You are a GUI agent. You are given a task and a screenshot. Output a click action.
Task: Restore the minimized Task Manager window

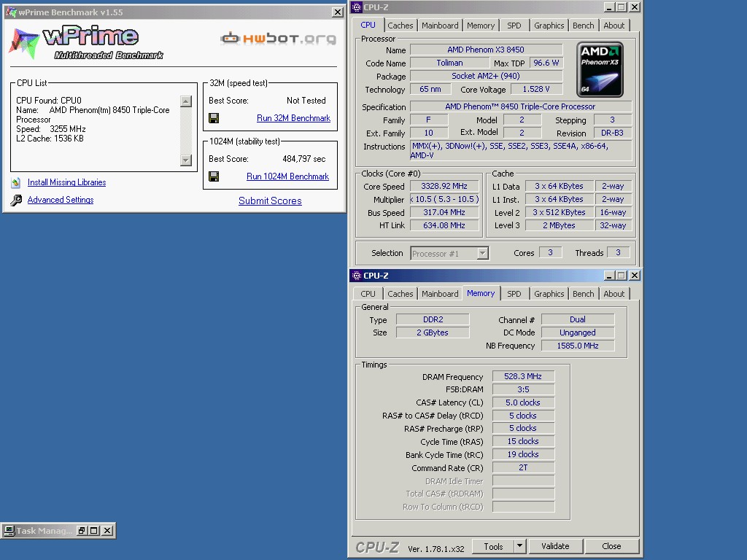[x=82, y=531]
